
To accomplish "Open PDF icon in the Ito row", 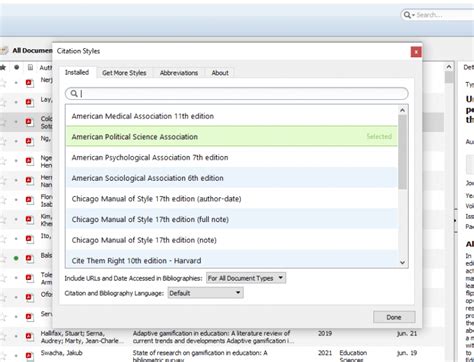I will click(29, 239).
